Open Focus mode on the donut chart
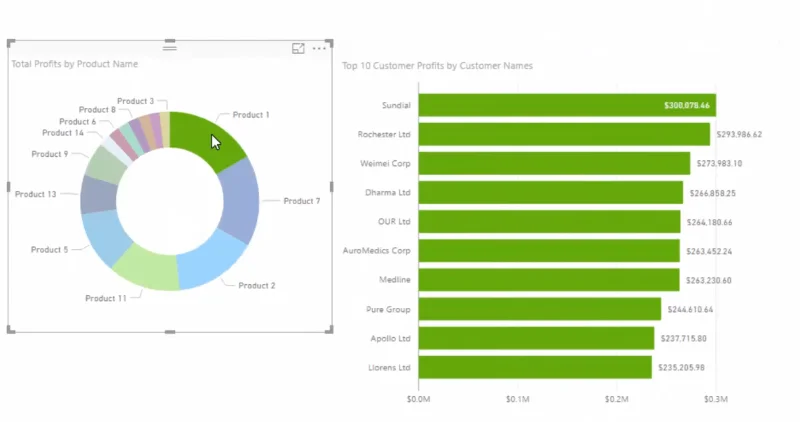Viewport: 800px width, 422px height. (x=298, y=48)
